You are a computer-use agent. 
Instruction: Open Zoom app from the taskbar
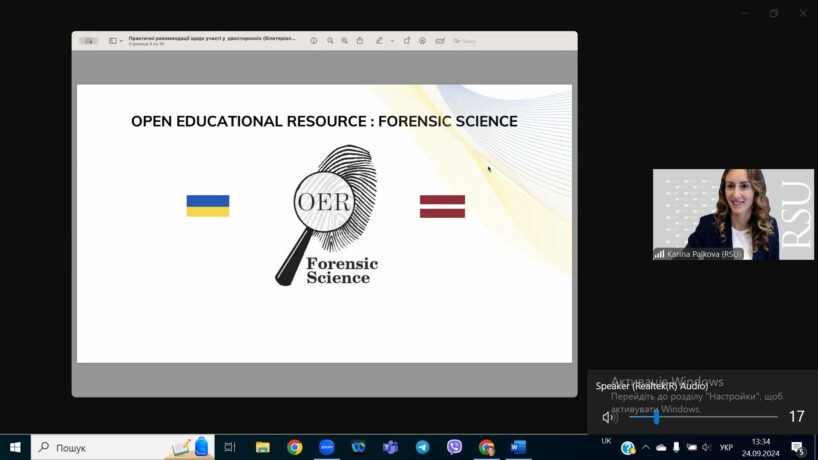326,447
